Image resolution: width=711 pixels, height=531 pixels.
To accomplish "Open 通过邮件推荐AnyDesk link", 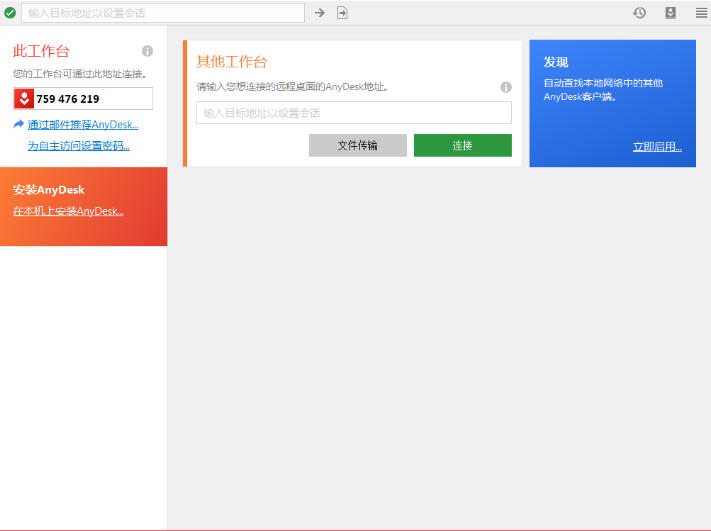I will point(83,125).
